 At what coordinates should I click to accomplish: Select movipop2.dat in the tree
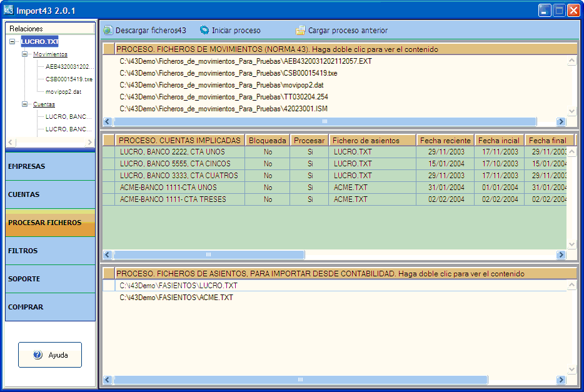(63, 92)
